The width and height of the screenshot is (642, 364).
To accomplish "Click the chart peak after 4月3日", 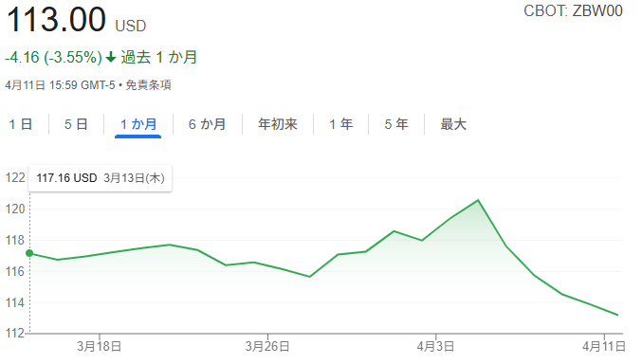I will (x=478, y=200).
